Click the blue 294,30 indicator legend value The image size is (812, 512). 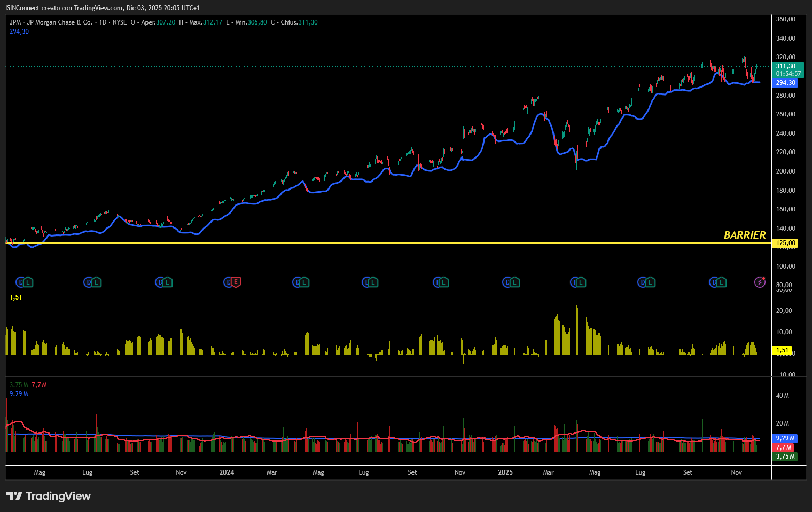(x=19, y=31)
